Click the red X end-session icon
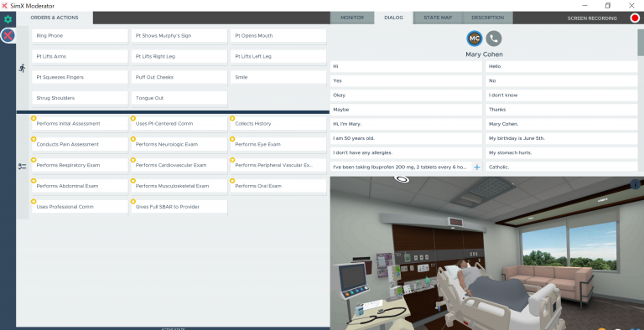This screenshot has width=644, height=330. pyautogui.click(x=8, y=36)
